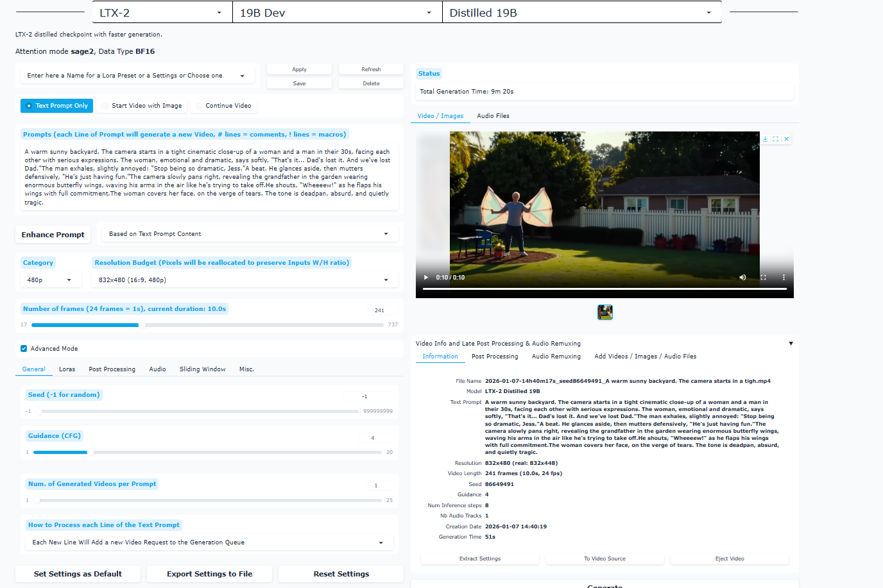
Task: Open the Post Processing settings tab beside Loras
Action: click(x=112, y=369)
